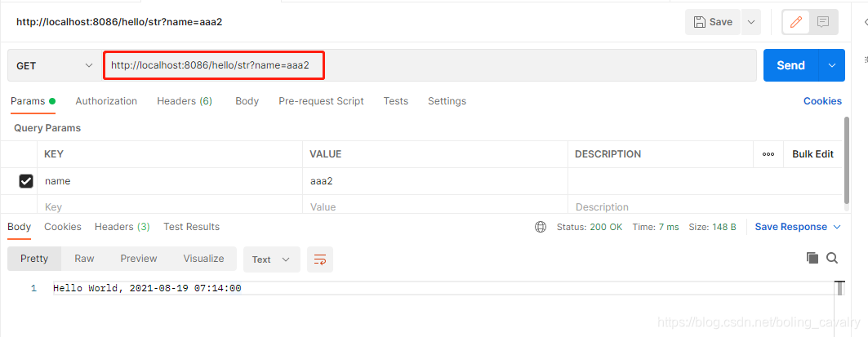The image size is (868, 337).
Task: Click the DESCRIPTION column header
Action: (x=608, y=154)
